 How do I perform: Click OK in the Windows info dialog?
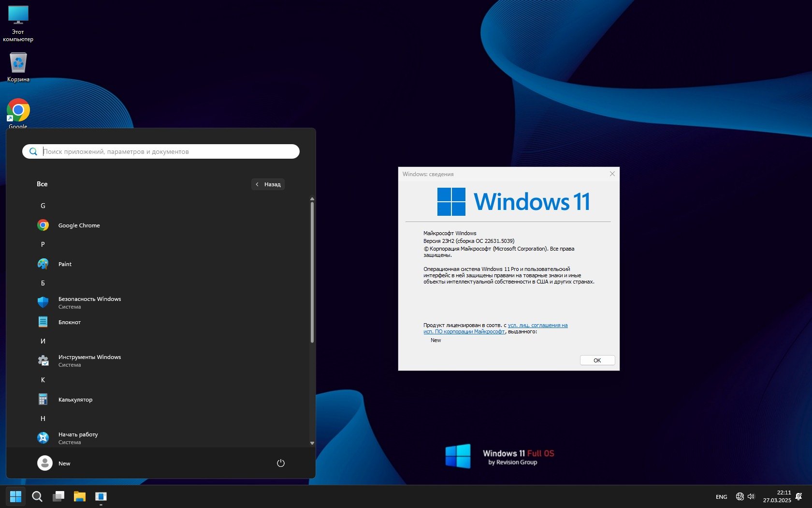(597, 360)
